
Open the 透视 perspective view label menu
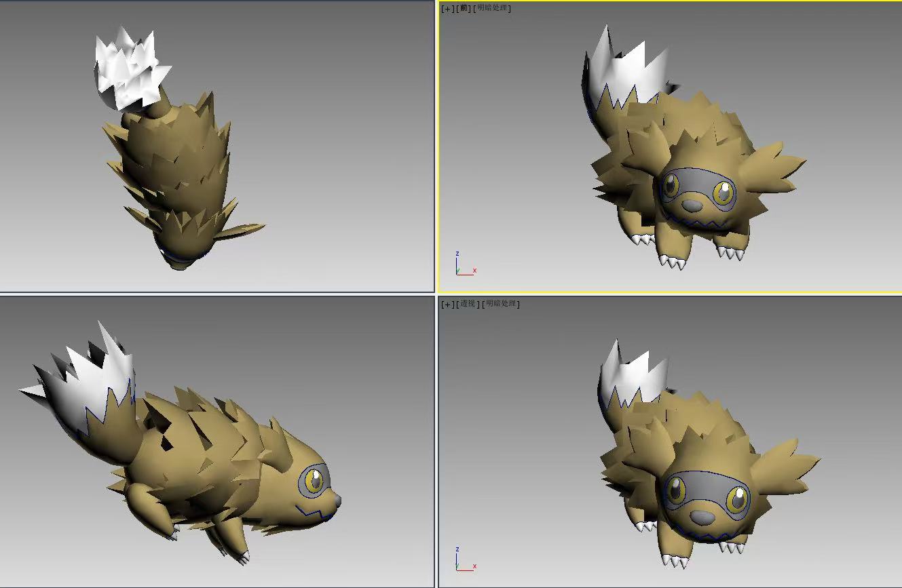468,304
